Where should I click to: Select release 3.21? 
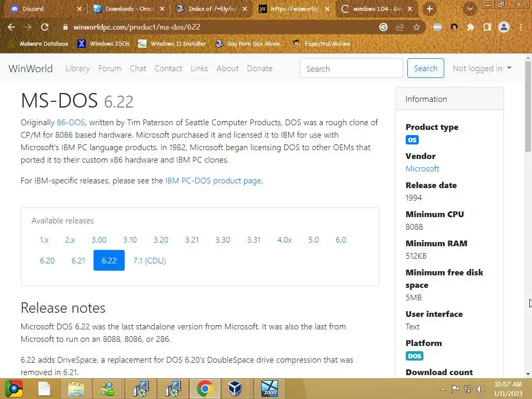[192, 240]
